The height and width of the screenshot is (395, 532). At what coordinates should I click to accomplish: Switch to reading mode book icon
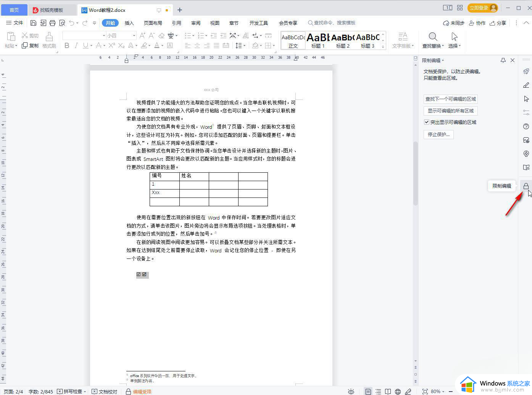[x=388, y=391]
